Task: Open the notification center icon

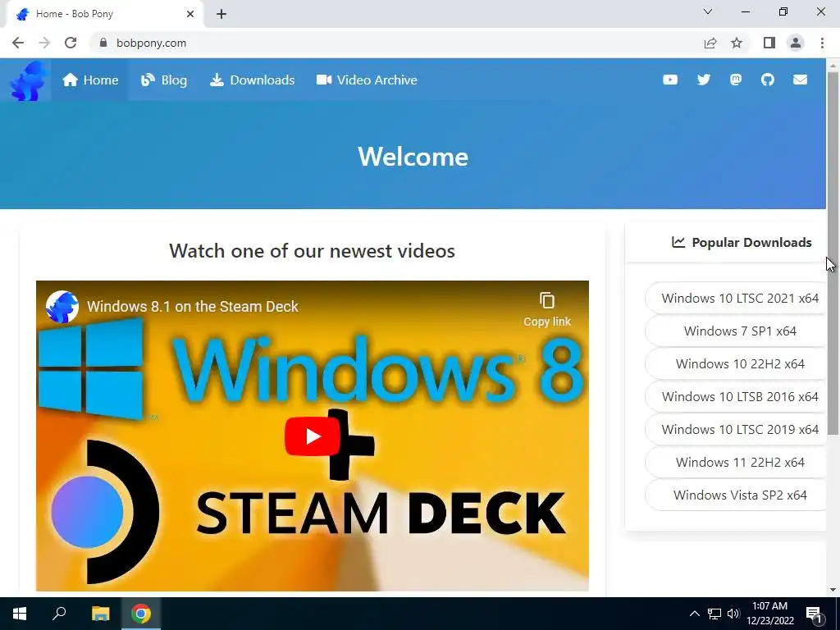Action: coord(815,614)
